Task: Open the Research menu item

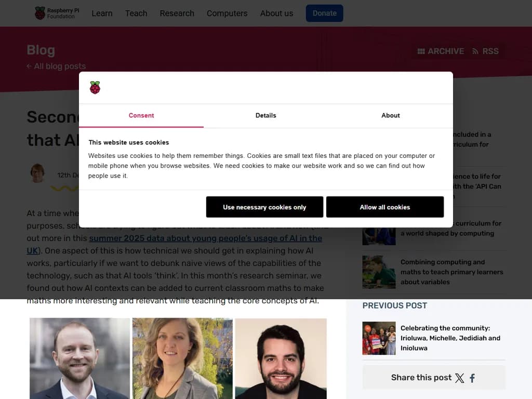Action: pos(177,13)
